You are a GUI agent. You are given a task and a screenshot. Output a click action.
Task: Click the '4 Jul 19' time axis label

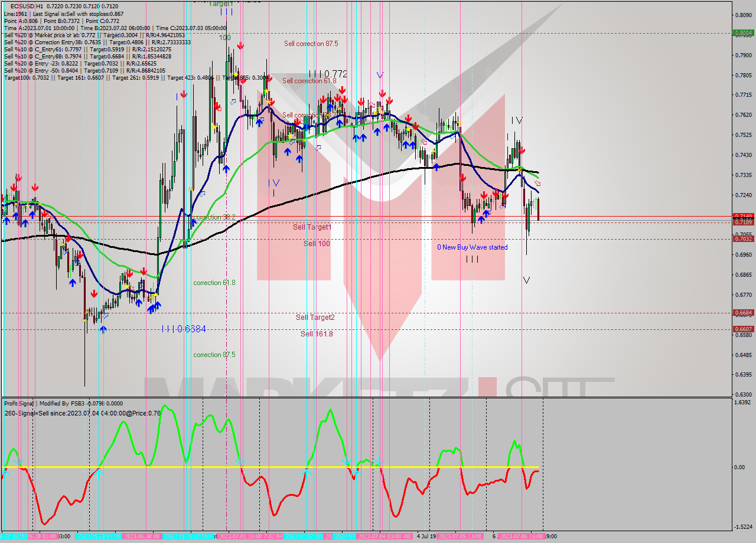tap(426, 537)
